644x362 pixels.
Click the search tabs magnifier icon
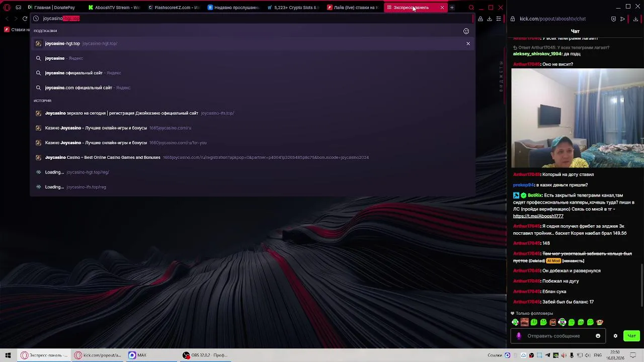coord(471,8)
